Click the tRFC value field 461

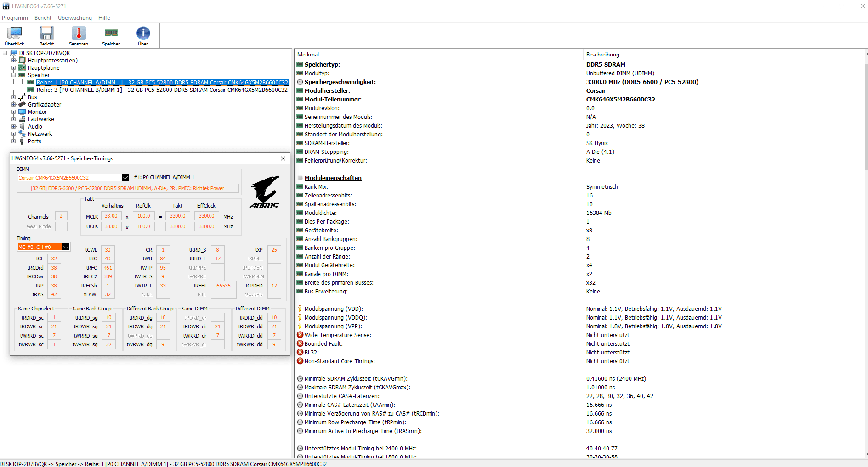tap(108, 268)
